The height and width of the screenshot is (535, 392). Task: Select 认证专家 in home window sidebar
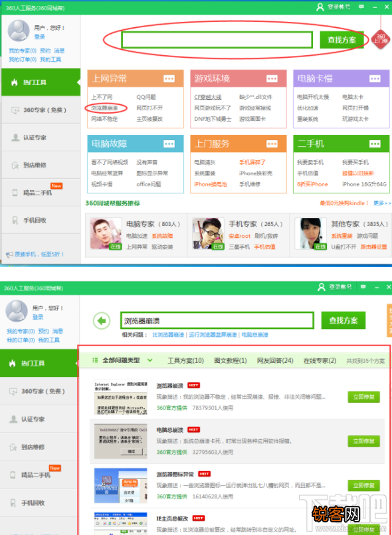[41, 138]
